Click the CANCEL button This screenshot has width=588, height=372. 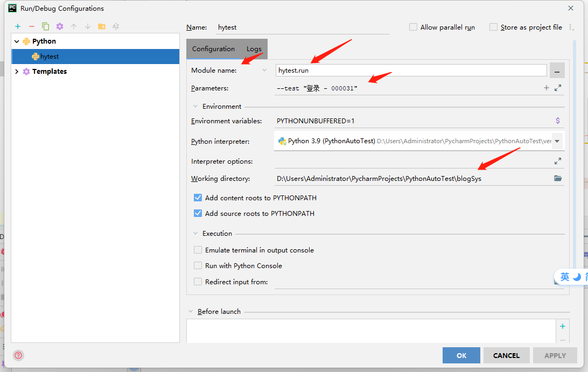(506, 355)
